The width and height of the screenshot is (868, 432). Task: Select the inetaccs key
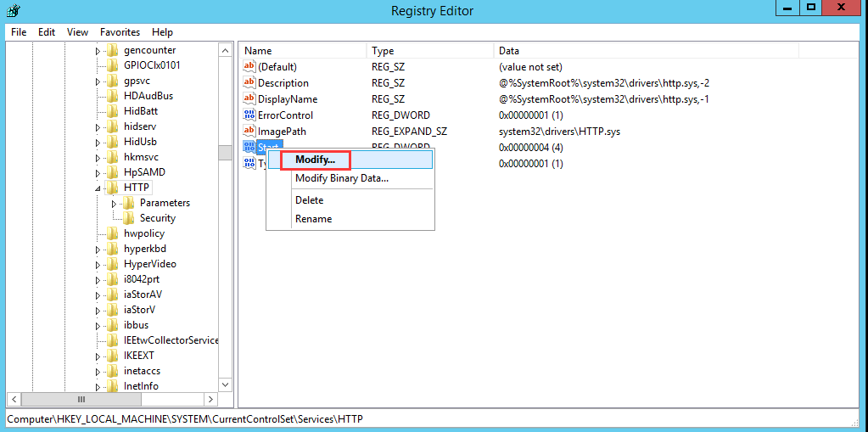pos(143,371)
